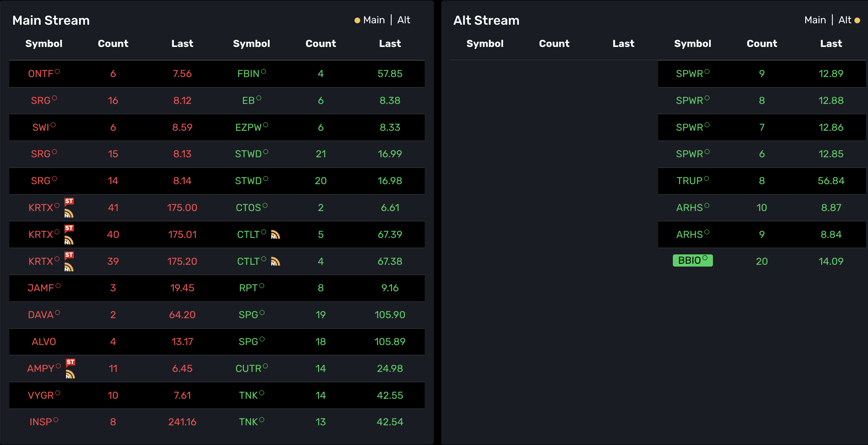Sort Alt Stream by rightmost Last column
Viewport: 868px width, 445px height.
pyautogui.click(x=831, y=44)
